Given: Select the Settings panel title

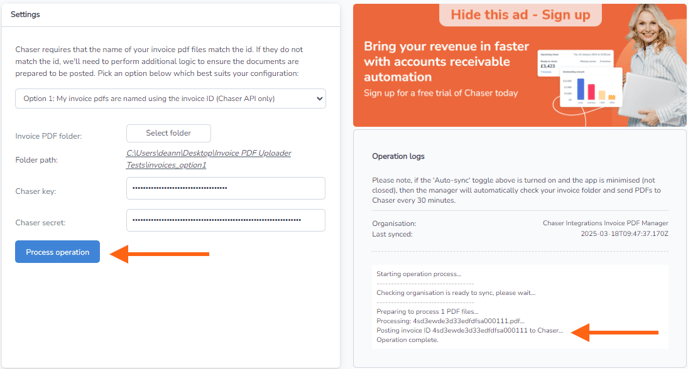Looking at the screenshot, I should point(25,14).
